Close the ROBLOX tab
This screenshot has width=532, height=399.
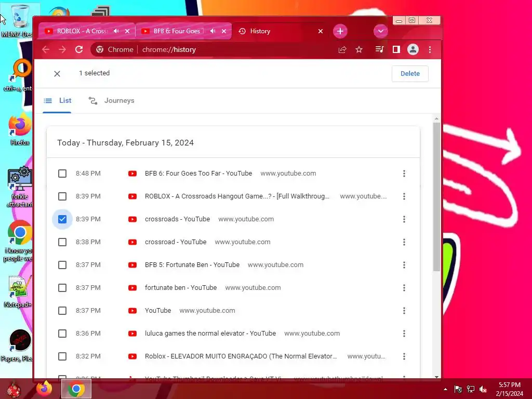point(127,31)
